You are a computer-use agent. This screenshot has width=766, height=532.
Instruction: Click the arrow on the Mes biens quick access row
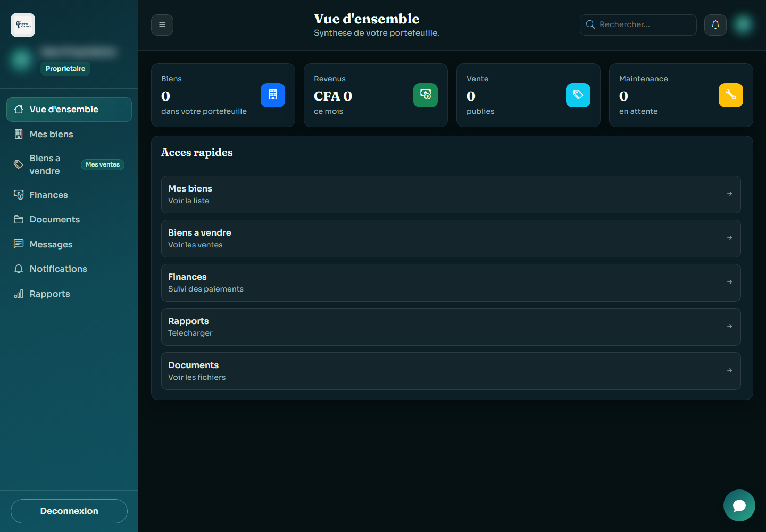(x=730, y=194)
